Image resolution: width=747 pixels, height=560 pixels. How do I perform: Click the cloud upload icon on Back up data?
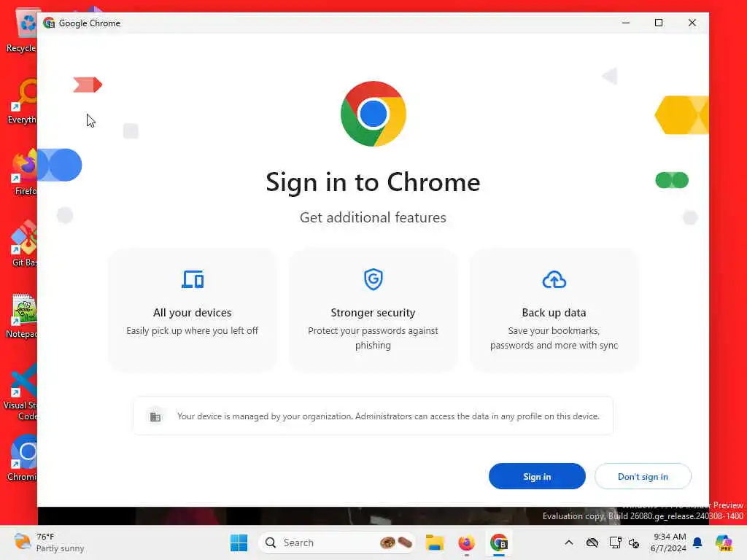554,279
